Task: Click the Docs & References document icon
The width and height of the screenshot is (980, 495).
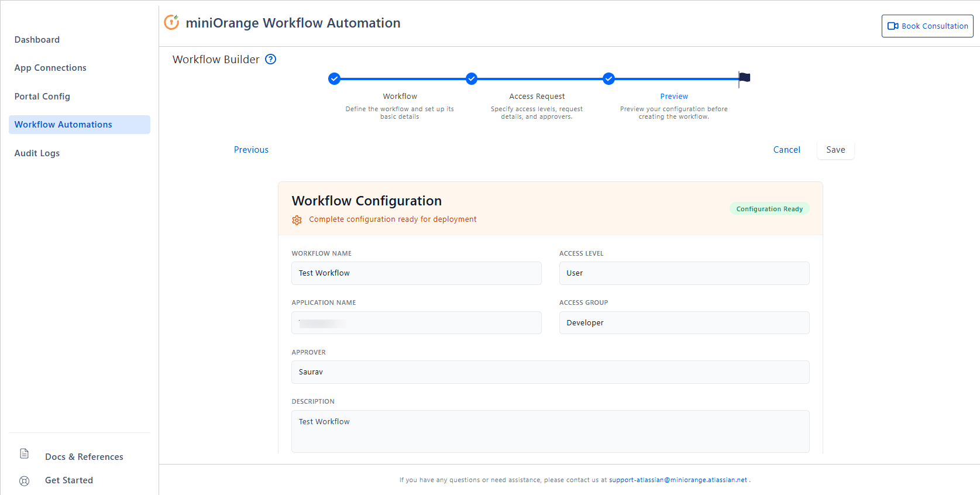Action: point(24,453)
